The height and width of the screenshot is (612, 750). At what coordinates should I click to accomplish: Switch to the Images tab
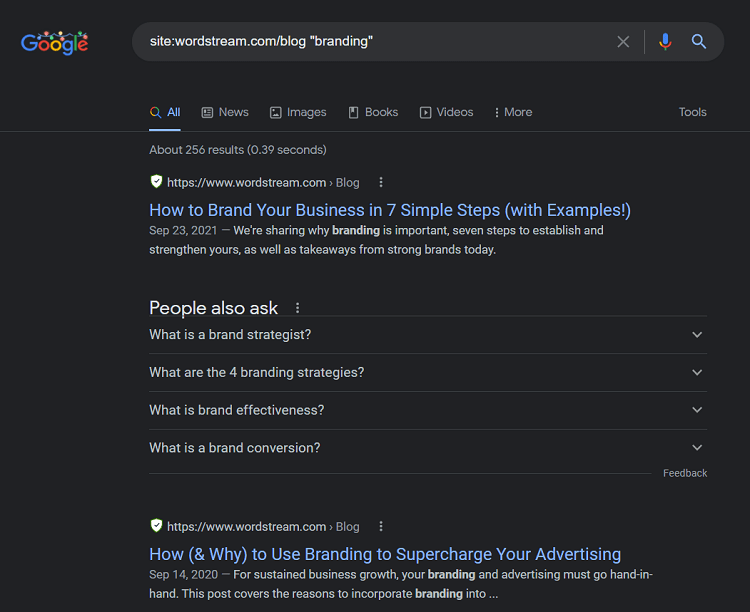pos(298,112)
